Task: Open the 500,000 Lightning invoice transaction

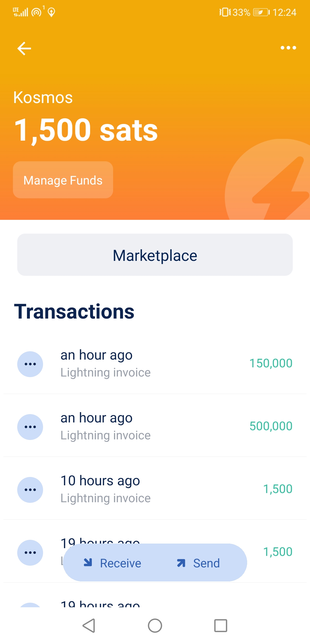Action: [x=155, y=426]
